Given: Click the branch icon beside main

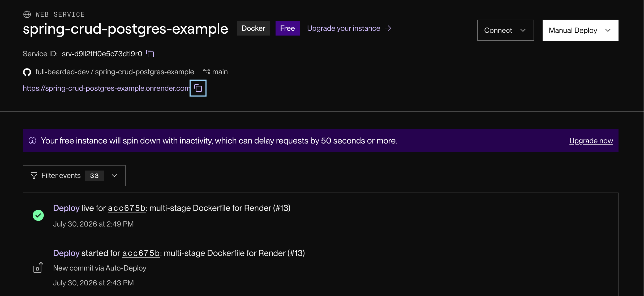Looking at the screenshot, I should [207, 72].
